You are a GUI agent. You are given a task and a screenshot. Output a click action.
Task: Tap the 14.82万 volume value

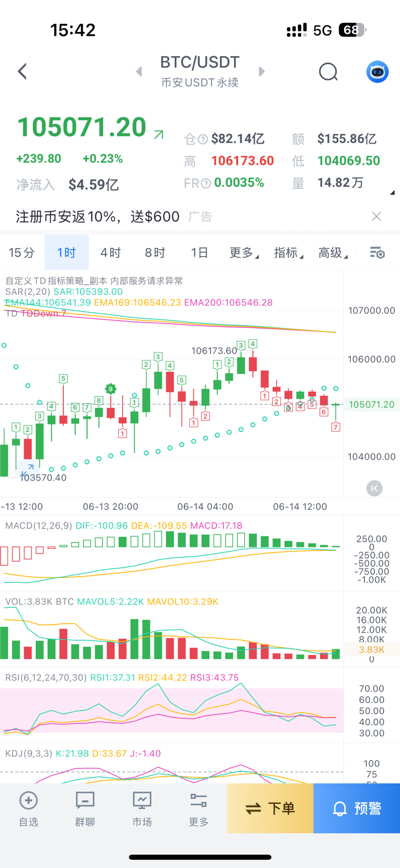[341, 183]
